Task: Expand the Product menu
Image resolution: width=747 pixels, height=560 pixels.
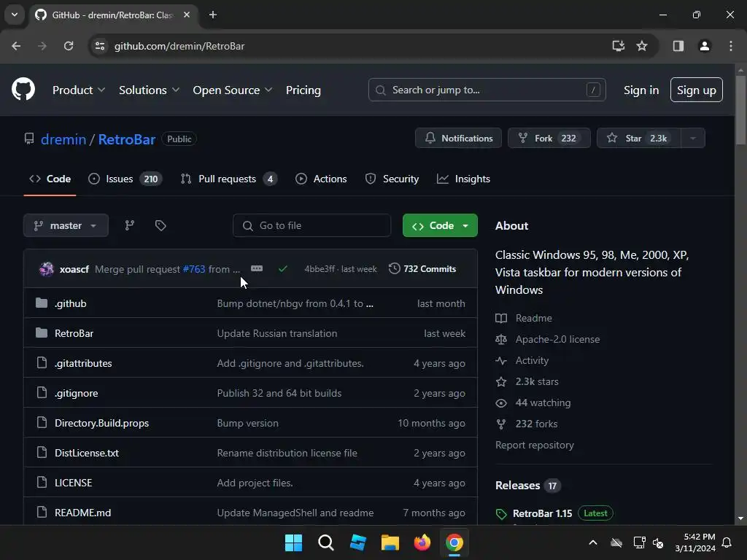Action: click(79, 90)
